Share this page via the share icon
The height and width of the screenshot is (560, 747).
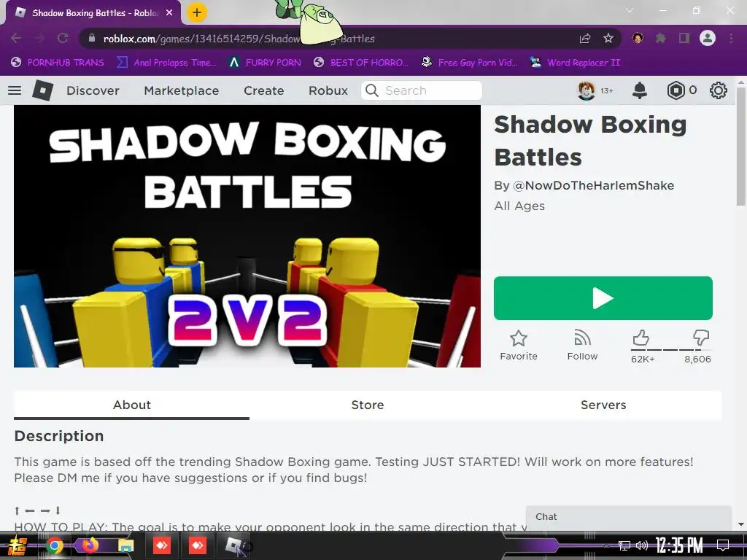pyautogui.click(x=585, y=39)
